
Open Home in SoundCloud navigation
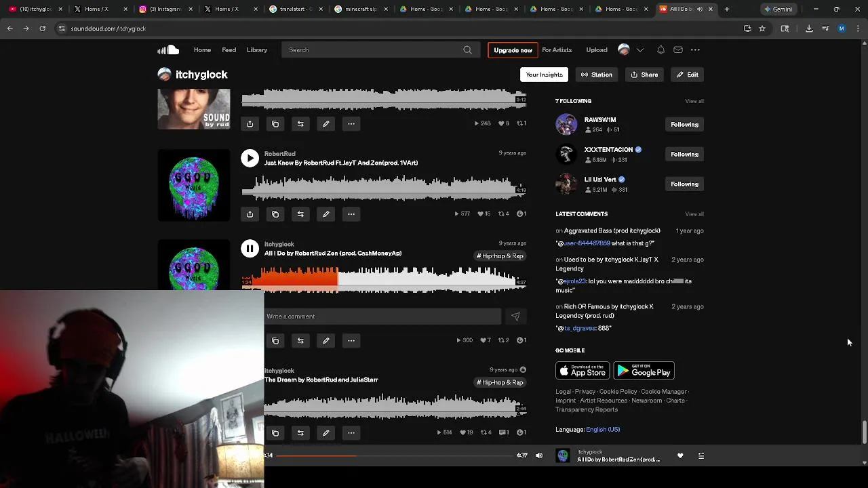click(x=202, y=50)
